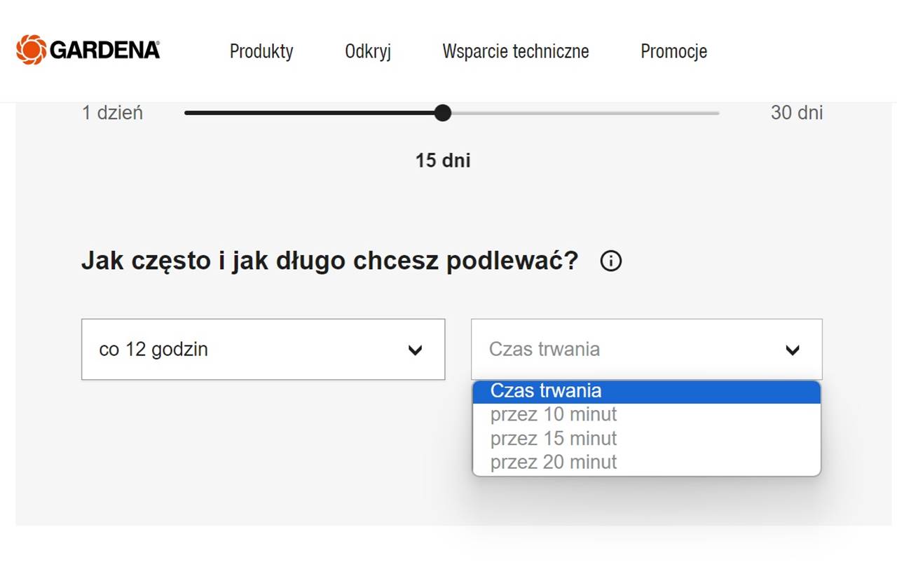897x588 pixels.
Task: Open the Odkryj menu
Action: pos(367,51)
